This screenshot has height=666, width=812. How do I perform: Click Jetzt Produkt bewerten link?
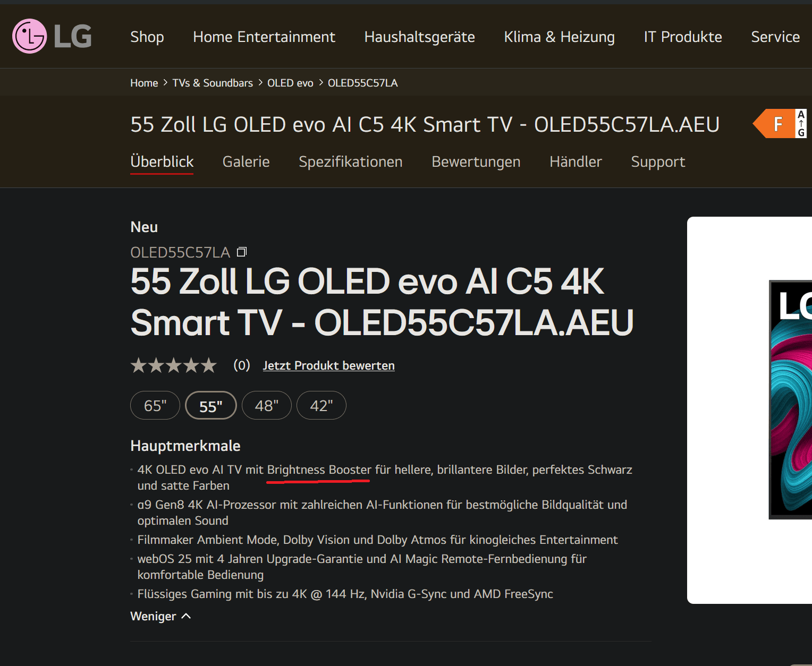pyautogui.click(x=329, y=365)
